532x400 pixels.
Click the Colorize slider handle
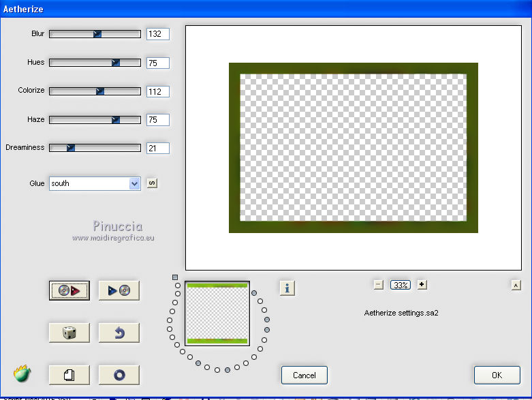[x=99, y=91]
